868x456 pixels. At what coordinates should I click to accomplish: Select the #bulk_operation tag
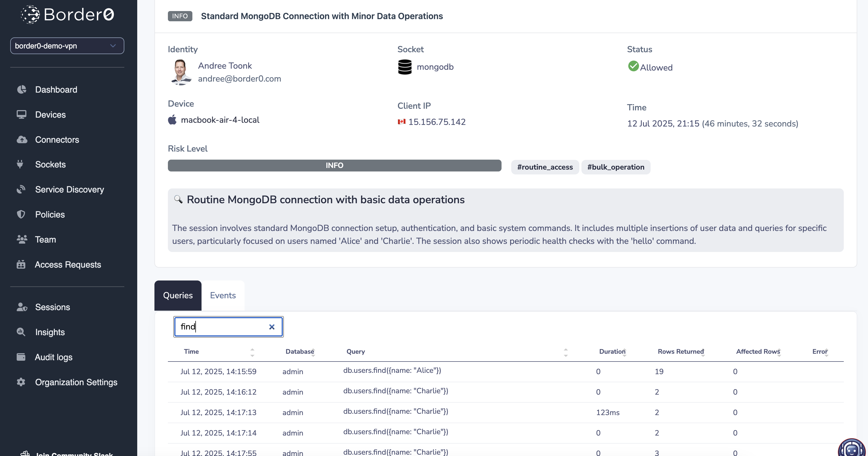pos(616,167)
